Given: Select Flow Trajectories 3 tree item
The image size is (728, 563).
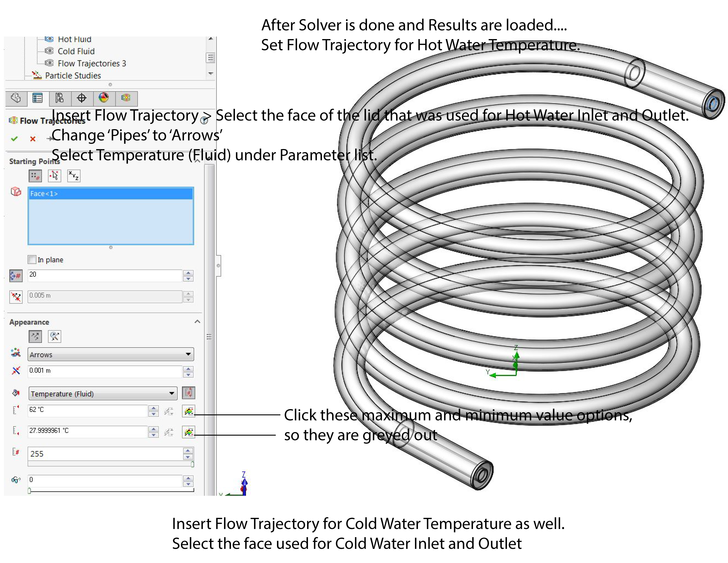Looking at the screenshot, I should coord(92,63).
